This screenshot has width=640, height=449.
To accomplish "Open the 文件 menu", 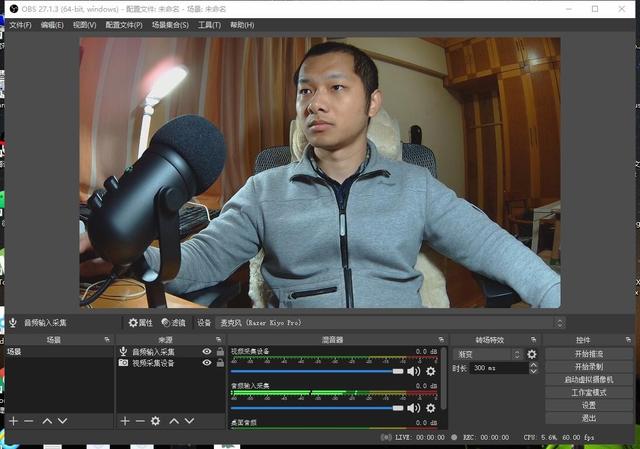I will (x=20, y=25).
